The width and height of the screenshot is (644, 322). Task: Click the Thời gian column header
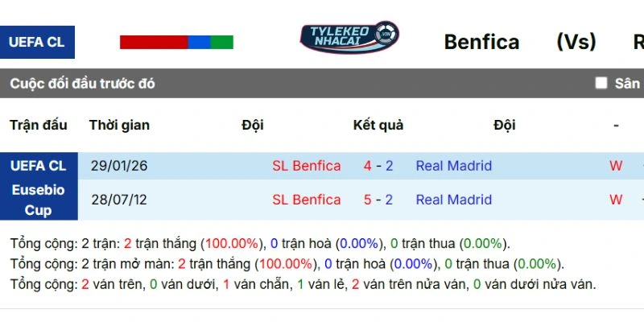pyautogui.click(x=119, y=125)
